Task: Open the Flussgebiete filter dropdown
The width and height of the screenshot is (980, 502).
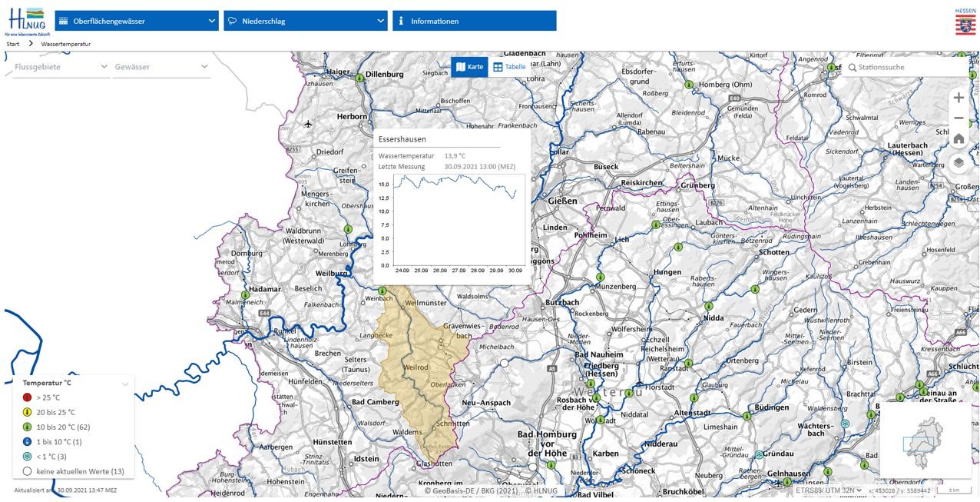Action: (x=61, y=67)
